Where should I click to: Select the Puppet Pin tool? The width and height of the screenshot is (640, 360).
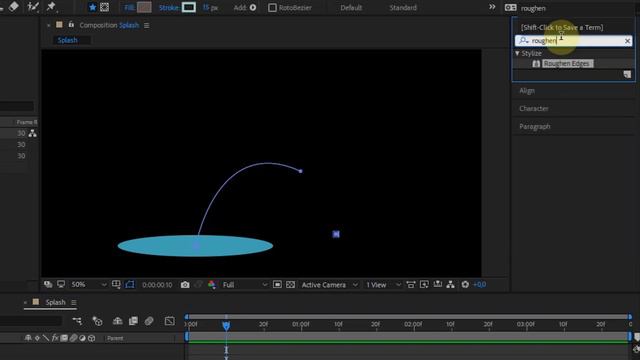51,6
